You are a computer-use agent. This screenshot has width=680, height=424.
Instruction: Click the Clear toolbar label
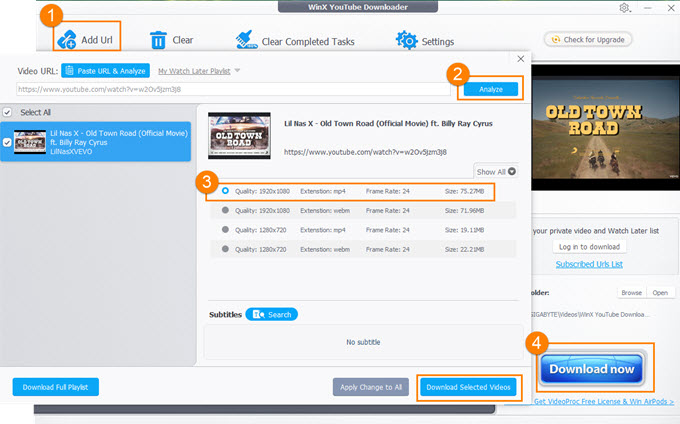[183, 40]
